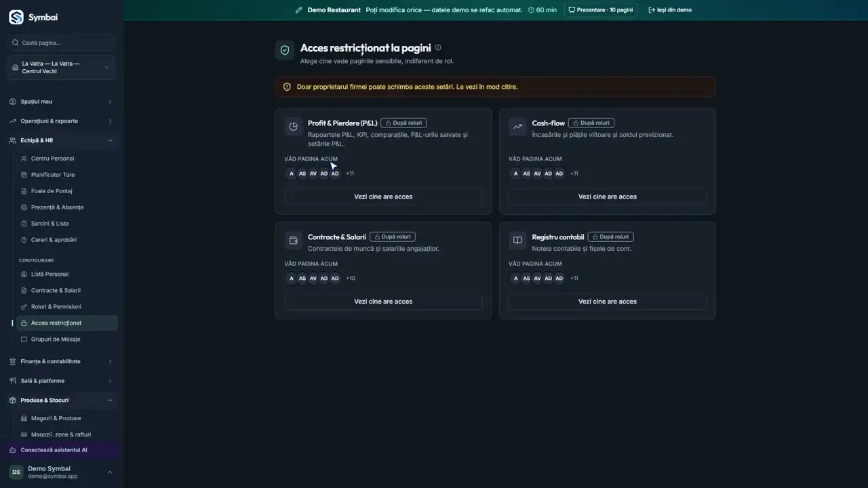The height and width of the screenshot is (488, 868).
Task: Expand Finanțe & contabilitate section
Action: click(x=61, y=361)
